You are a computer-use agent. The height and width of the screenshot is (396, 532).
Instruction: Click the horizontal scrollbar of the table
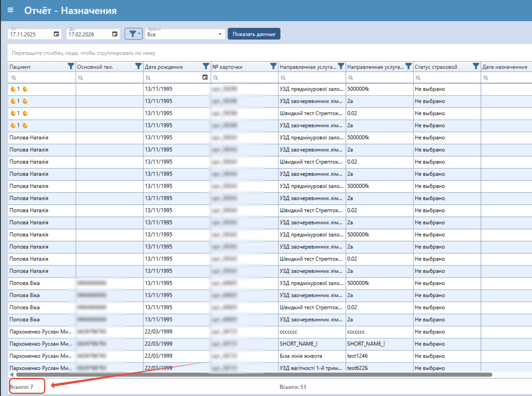point(254,375)
